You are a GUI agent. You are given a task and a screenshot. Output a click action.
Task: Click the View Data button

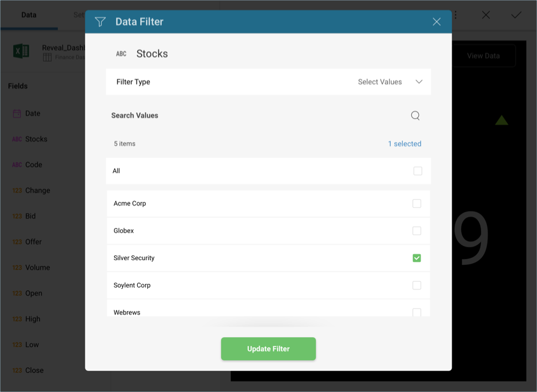(x=483, y=56)
